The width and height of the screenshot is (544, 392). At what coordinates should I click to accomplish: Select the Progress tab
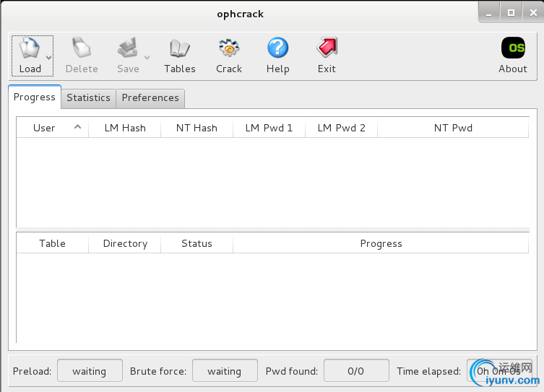click(35, 97)
